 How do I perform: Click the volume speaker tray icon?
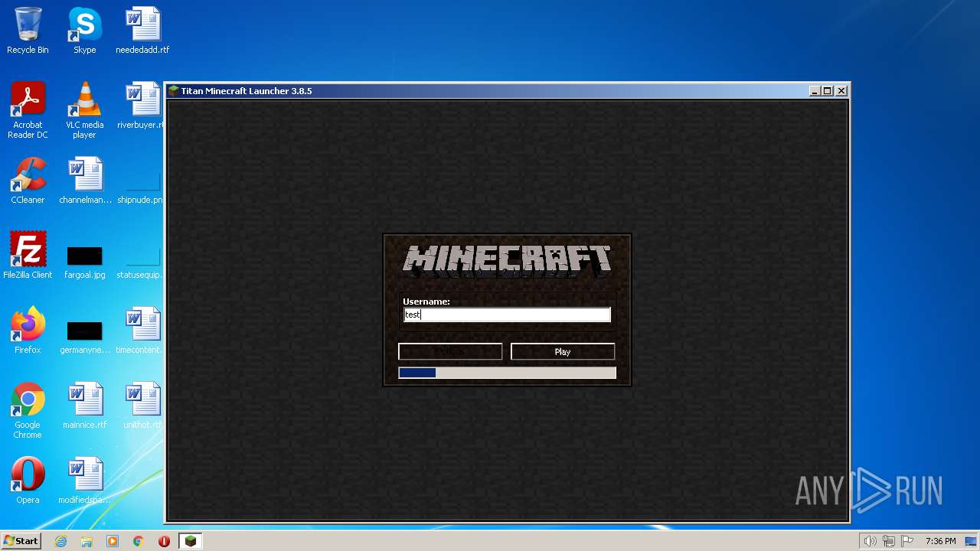click(870, 541)
